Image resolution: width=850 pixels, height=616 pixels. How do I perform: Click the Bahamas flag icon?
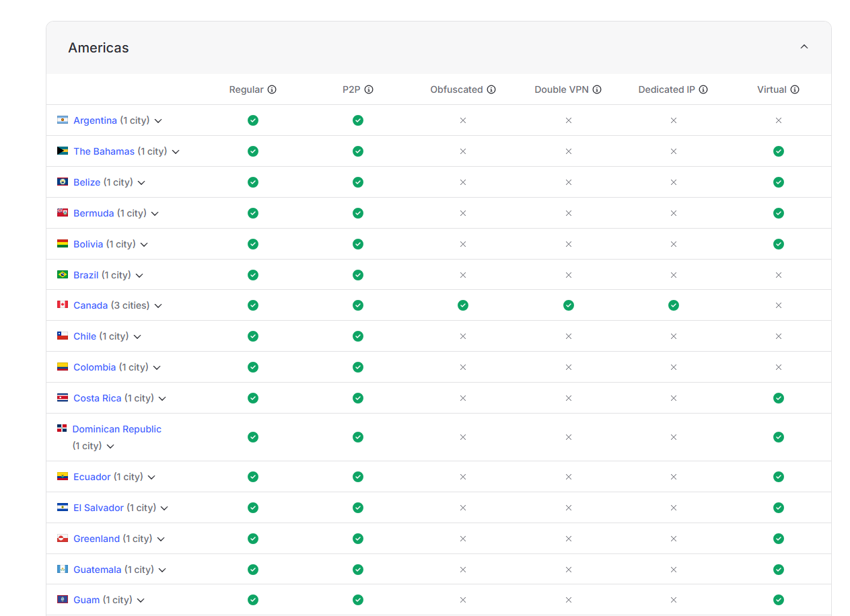click(63, 151)
